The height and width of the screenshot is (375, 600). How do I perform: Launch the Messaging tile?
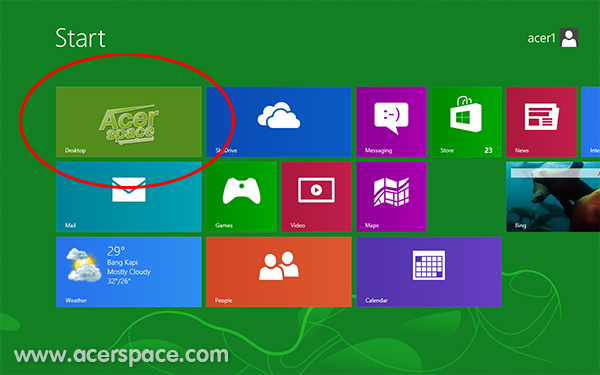391,122
